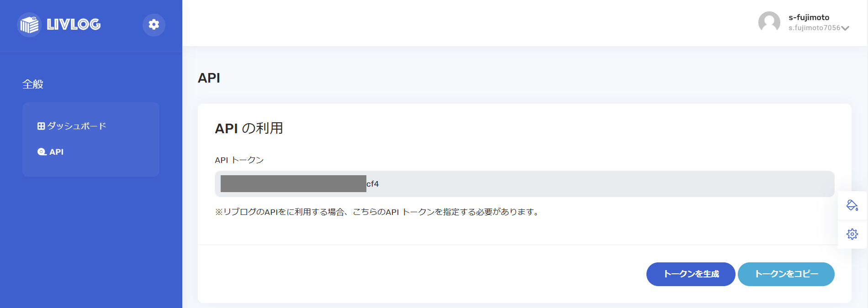Screen dimensions: 868x308
Task: Open the gear settings button in sidebar header
Action: tap(154, 25)
